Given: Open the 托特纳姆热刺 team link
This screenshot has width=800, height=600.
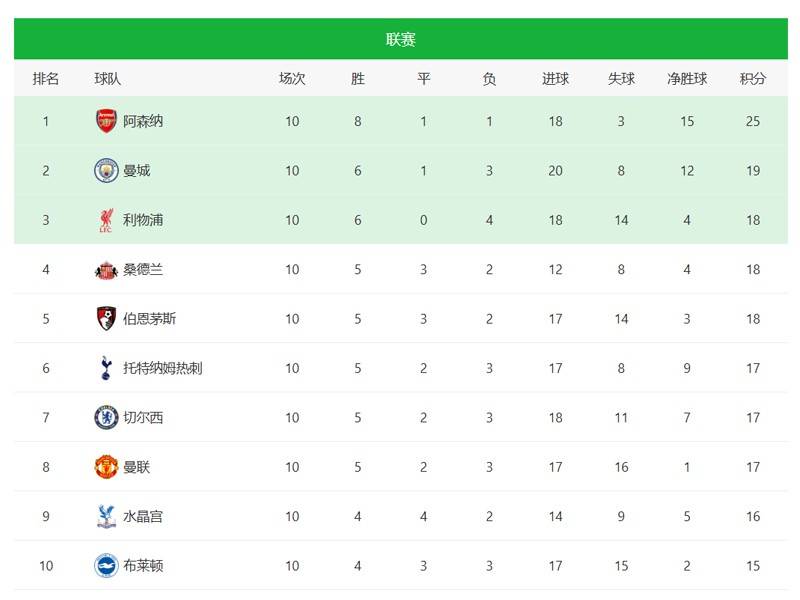Looking at the screenshot, I should (162, 368).
